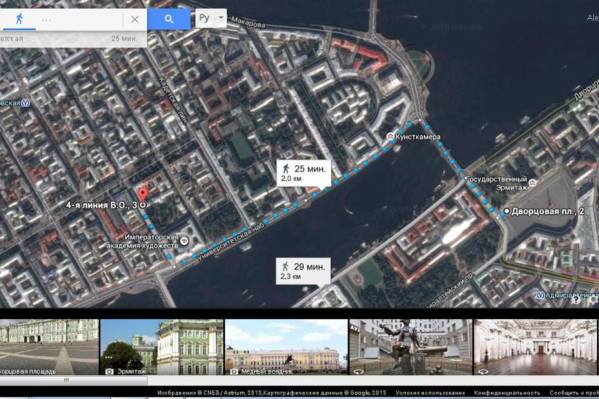Choose the 29 мин. 2,3 км alternate route
This screenshot has width=599, height=399.
coord(303,271)
